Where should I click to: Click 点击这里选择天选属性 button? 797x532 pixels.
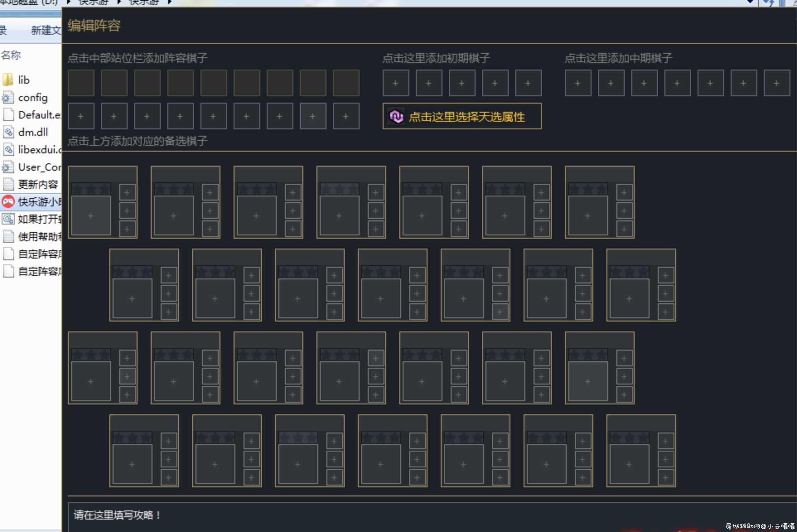[462, 116]
